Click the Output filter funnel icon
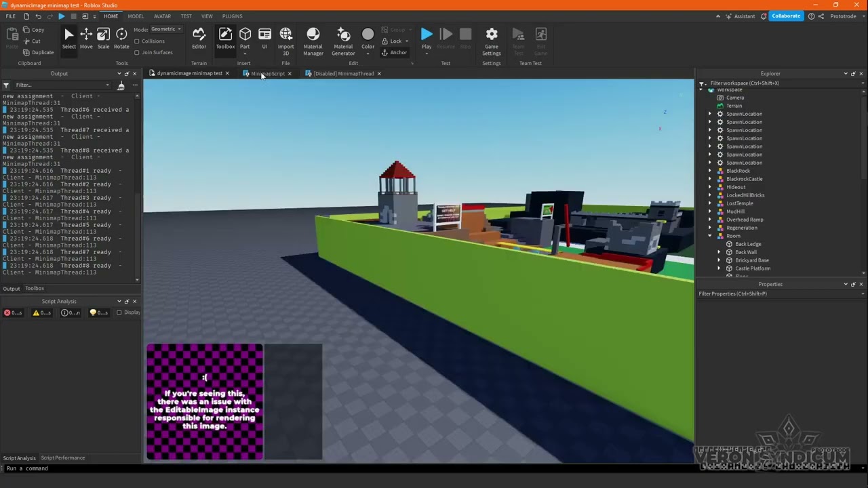 click(x=6, y=85)
